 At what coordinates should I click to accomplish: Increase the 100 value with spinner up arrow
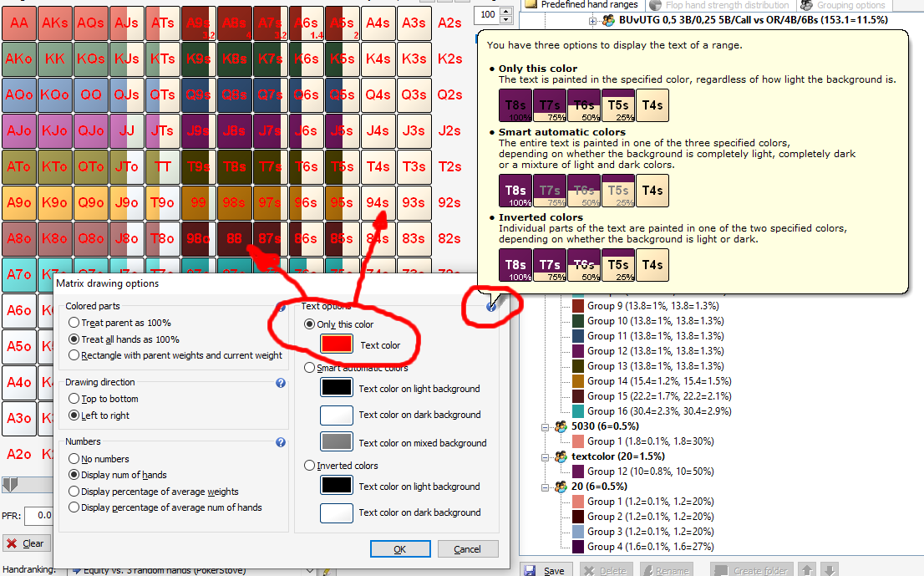point(505,11)
